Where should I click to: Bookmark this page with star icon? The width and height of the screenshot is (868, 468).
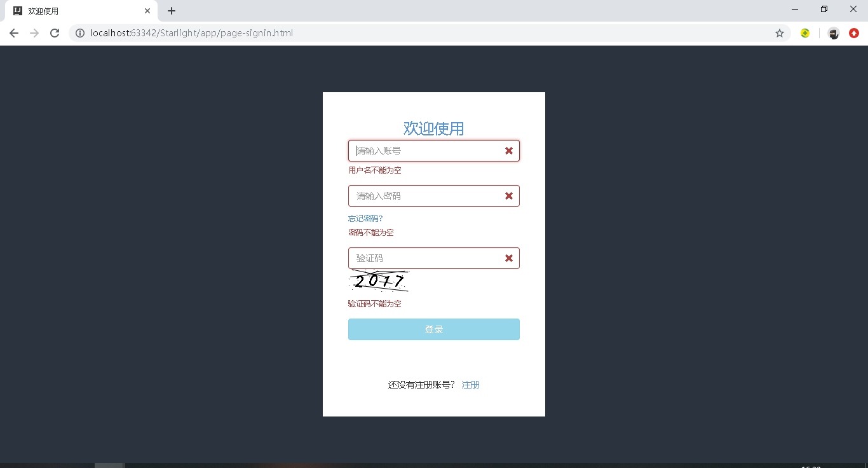coord(780,33)
